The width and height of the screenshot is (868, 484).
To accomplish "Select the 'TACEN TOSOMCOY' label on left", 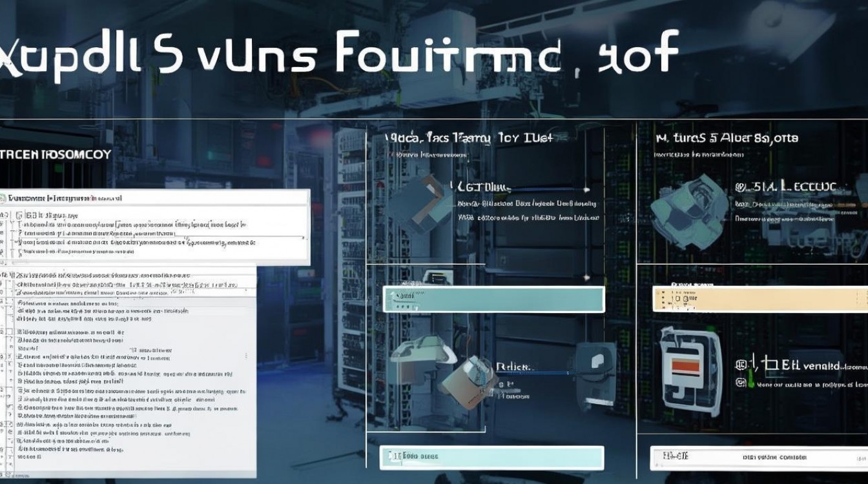I will click(56, 155).
